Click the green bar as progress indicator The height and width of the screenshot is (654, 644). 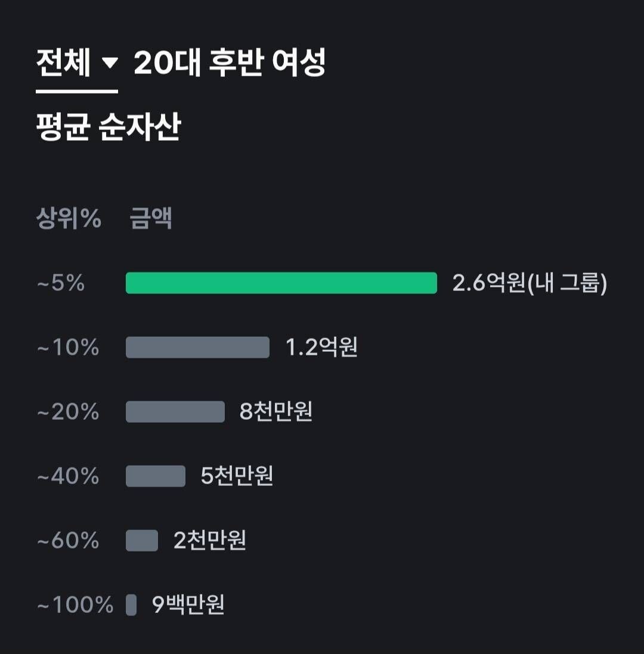280,283
